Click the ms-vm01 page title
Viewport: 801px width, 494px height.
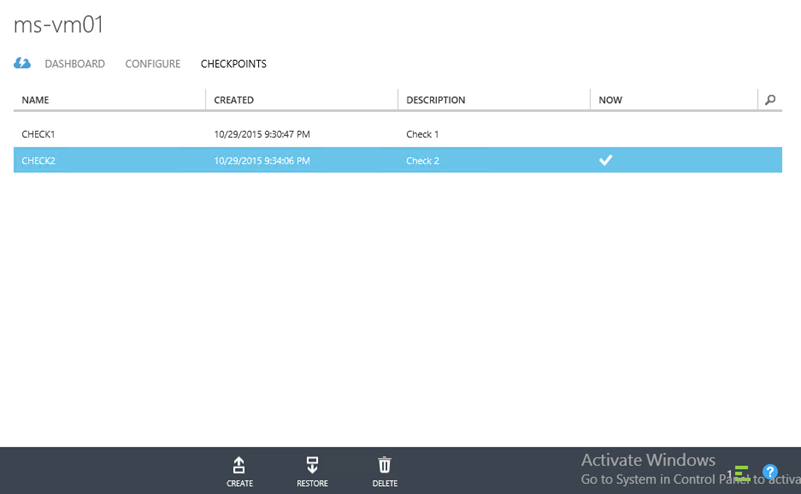[x=58, y=25]
